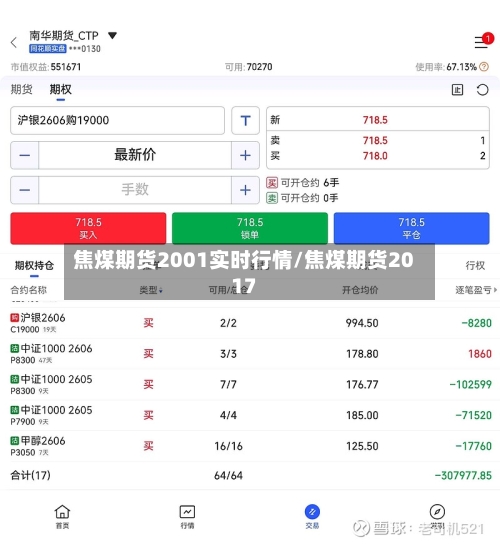Click the profit value 1860
The height and width of the screenshot is (544, 500).
coord(480,354)
